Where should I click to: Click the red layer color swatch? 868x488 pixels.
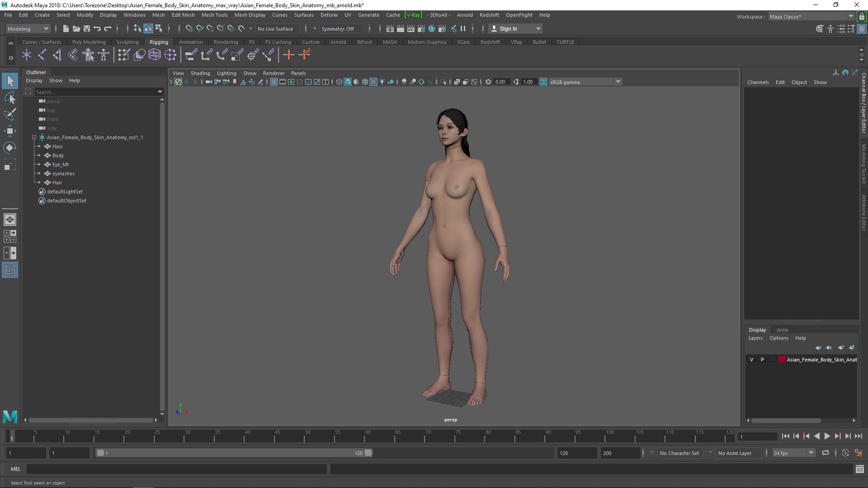(x=782, y=360)
